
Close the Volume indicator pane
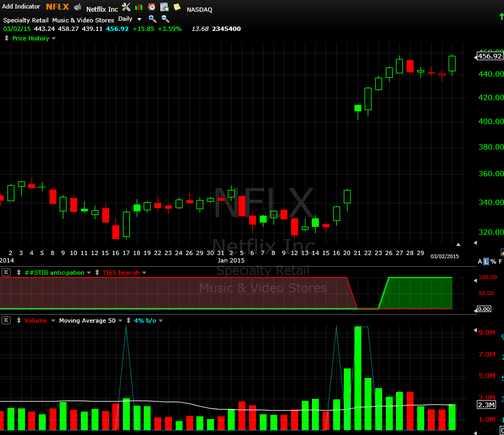pyautogui.click(x=6, y=320)
